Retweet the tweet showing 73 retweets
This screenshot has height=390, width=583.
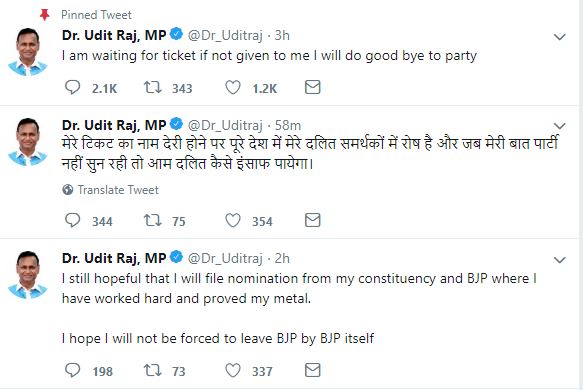pyautogui.click(x=152, y=370)
